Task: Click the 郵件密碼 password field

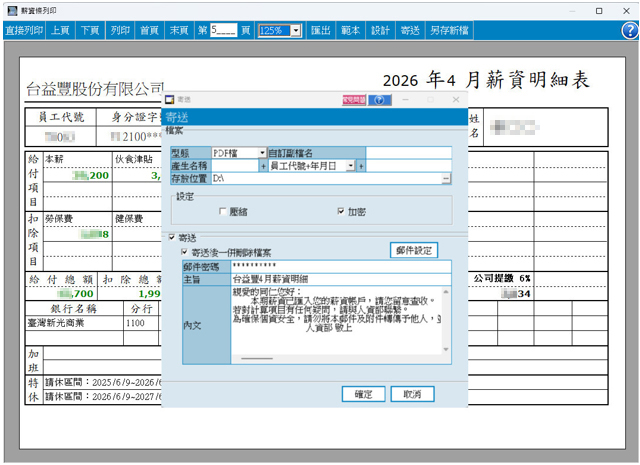Action: coord(341,267)
